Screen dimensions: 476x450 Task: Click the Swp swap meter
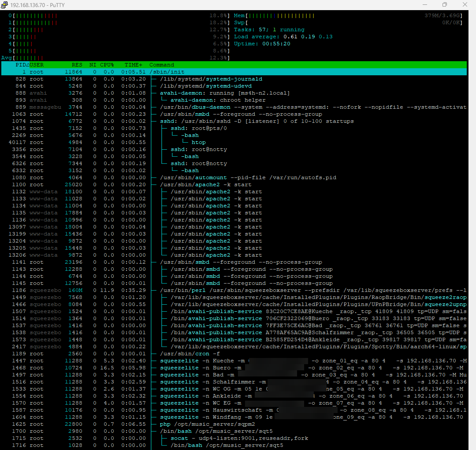(x=348, y=22)
